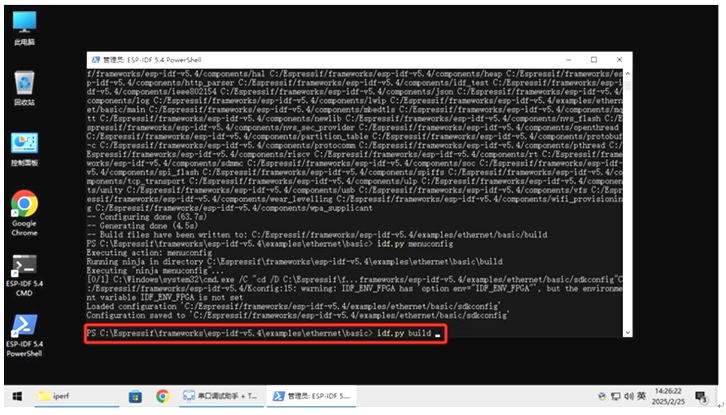This screenshot has width=726, height=415.
Task: Launch the ESP-IDF 5.4 PowerShell desktop shortcut
Action: click(x=24, y=336)
